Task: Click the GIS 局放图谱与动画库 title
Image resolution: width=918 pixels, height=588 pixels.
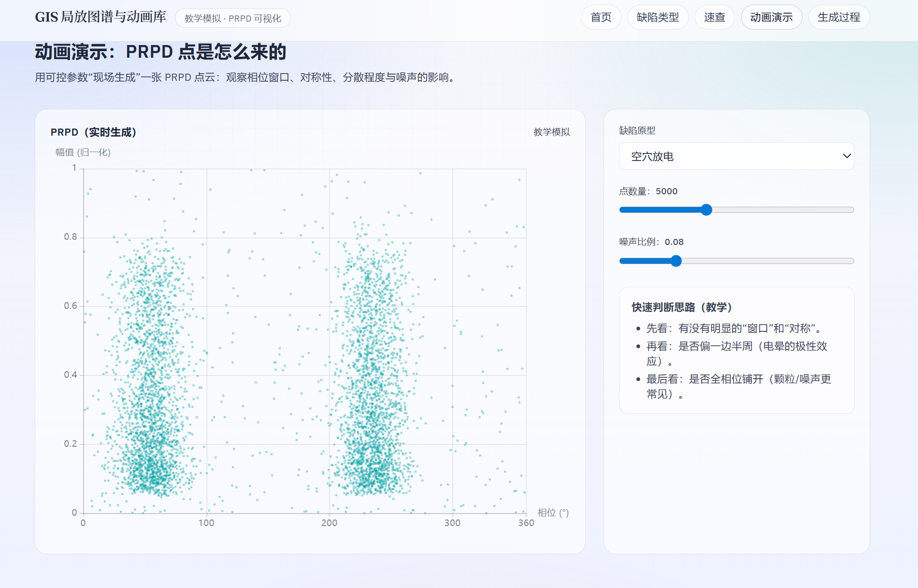Action: pyautogui.click(x=100, y=17)
